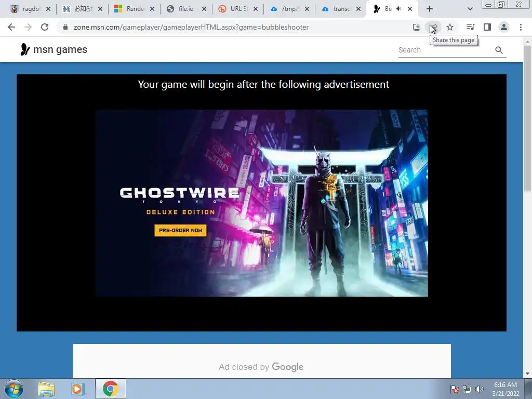532x399 pixels.
Task: Open Windows Explorer from taskbar
Action: (x=46, y=389)
